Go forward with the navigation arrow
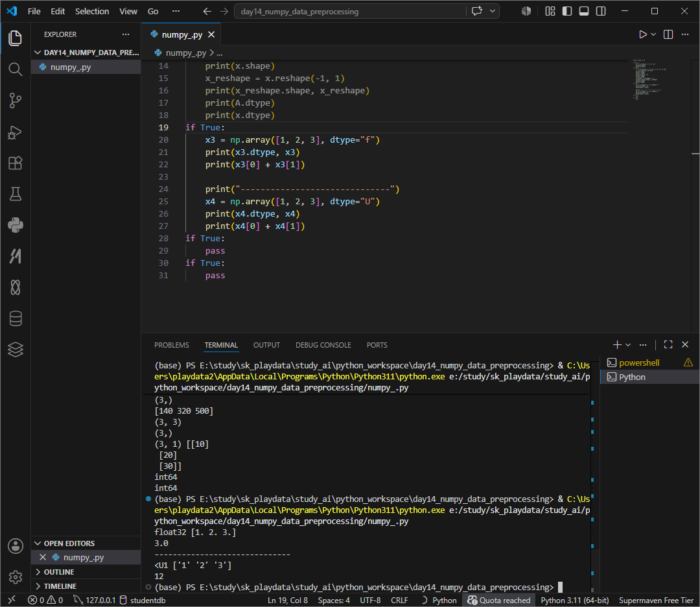The width and height of the screenshot is (700, 607). pyautogui.click(x=224, y=12)
